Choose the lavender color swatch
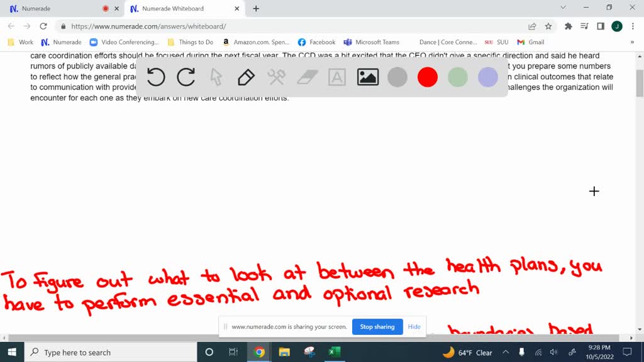Image resolution: width=644 pixels, height=362 pixels. 488,77
